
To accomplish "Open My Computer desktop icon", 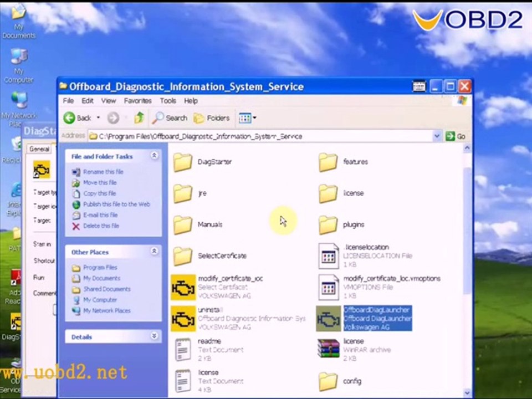I will coord(18,65).
